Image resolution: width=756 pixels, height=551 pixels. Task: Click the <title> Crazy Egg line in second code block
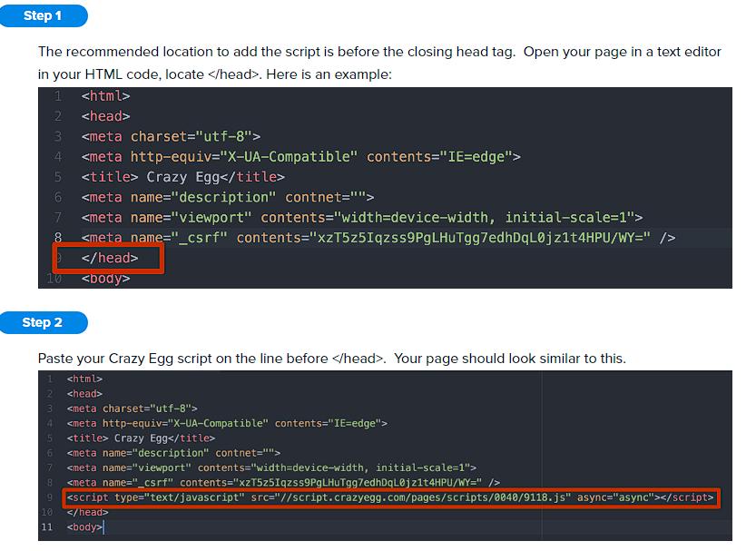(x=141, y=438)
